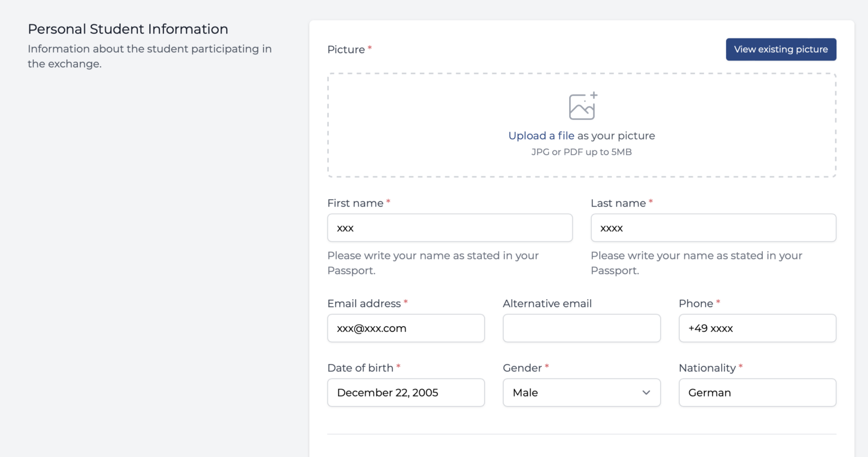
Task: Click View existing picture button
Action: click(781, 49)
